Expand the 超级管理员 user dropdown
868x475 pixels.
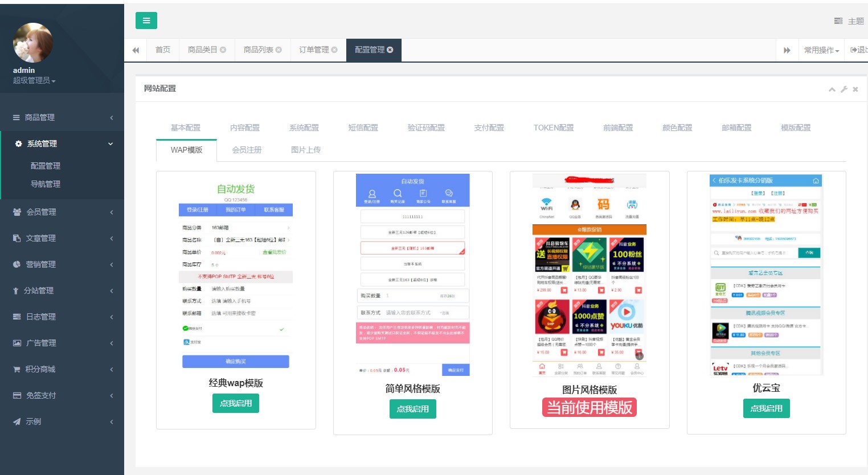34,81
